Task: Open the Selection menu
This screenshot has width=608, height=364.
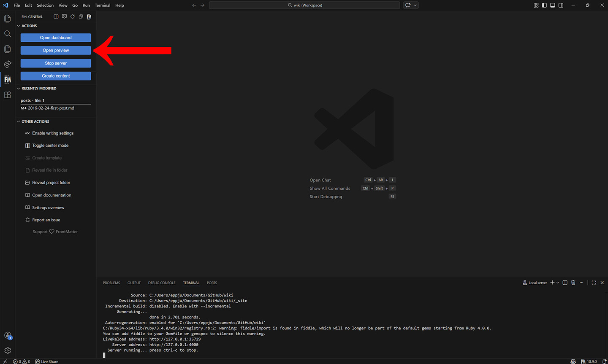Action: (45, 5)
